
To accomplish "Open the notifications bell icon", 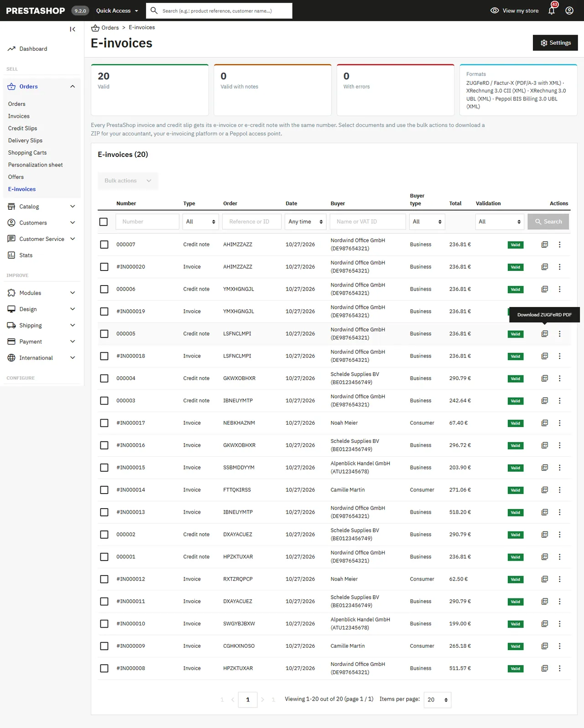I will [x=552, y=10].
